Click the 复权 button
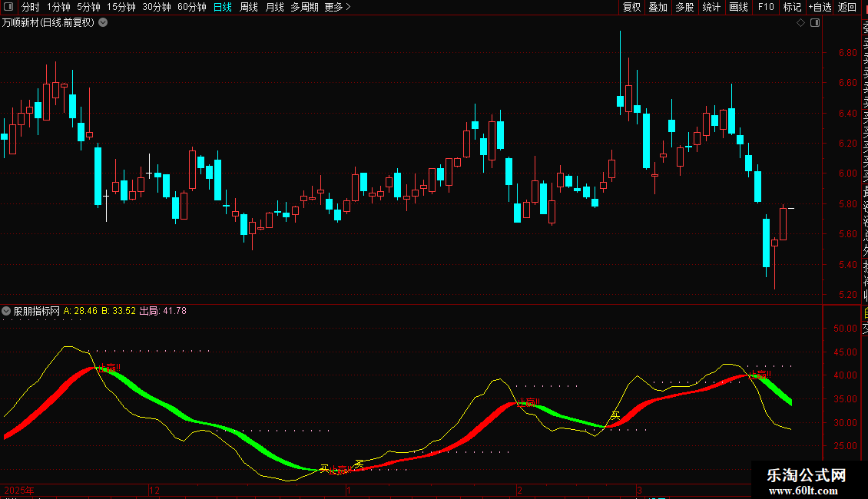Screen dimensions: 868x499 (x=631, y=7)
